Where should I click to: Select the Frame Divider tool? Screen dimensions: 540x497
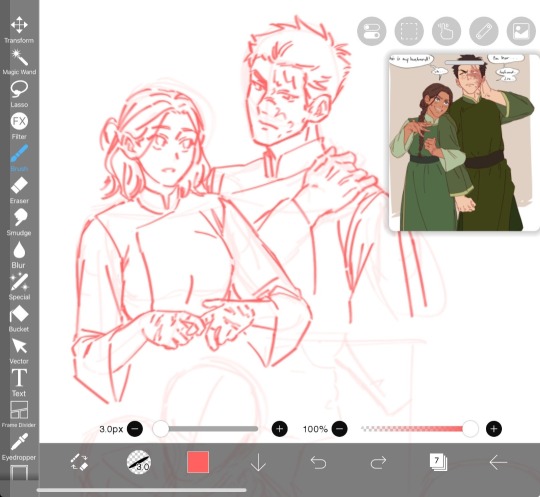pos(19,414)
